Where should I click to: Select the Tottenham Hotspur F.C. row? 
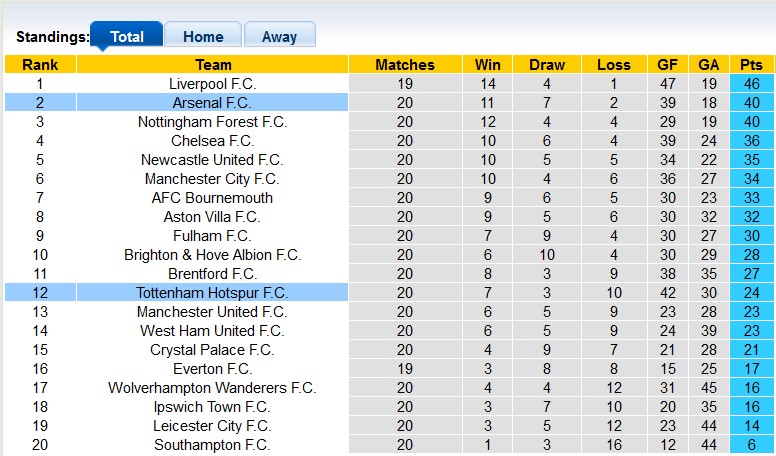[x=212, y=293]
